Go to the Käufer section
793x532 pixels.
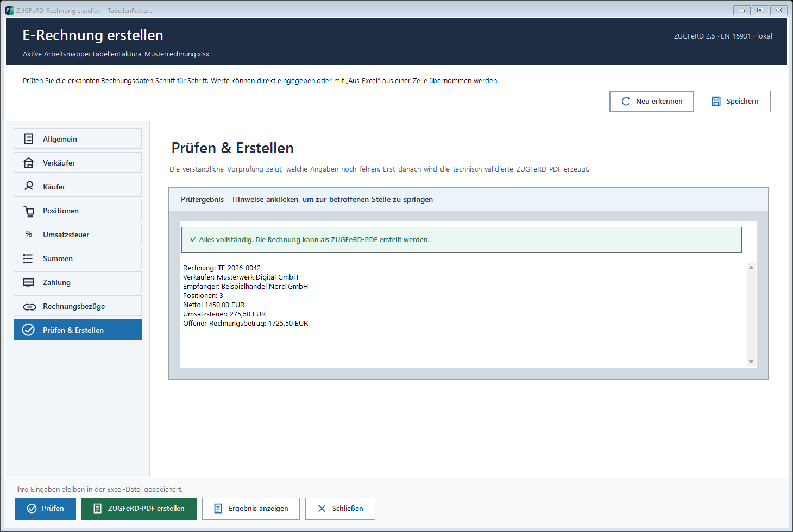point(78,186)
